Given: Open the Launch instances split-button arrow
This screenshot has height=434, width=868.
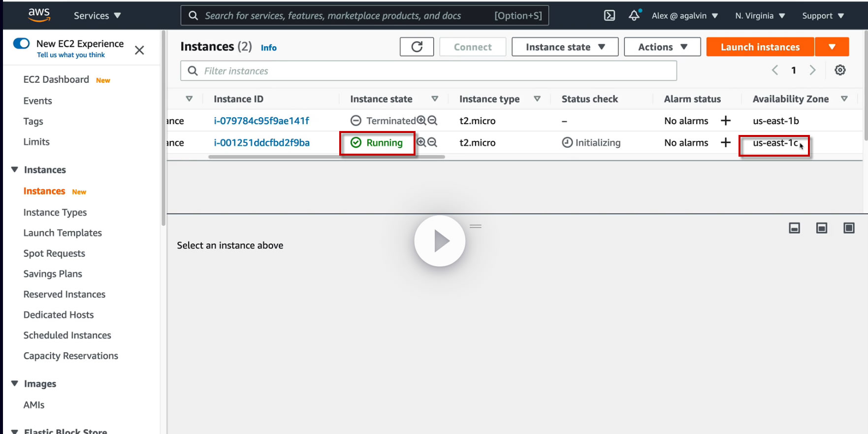Looking at the screenshot, I should (832, 47).
